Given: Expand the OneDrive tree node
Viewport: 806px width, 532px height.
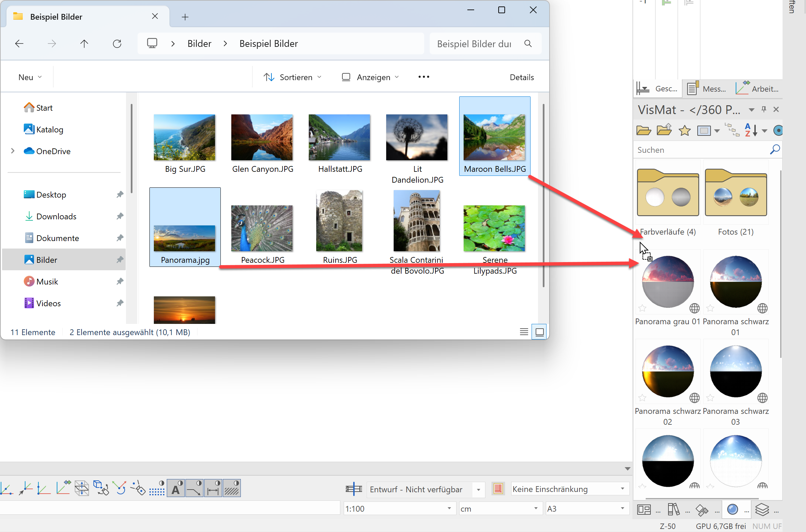Looking at the screenshot, I should click(x=13, y=151).
